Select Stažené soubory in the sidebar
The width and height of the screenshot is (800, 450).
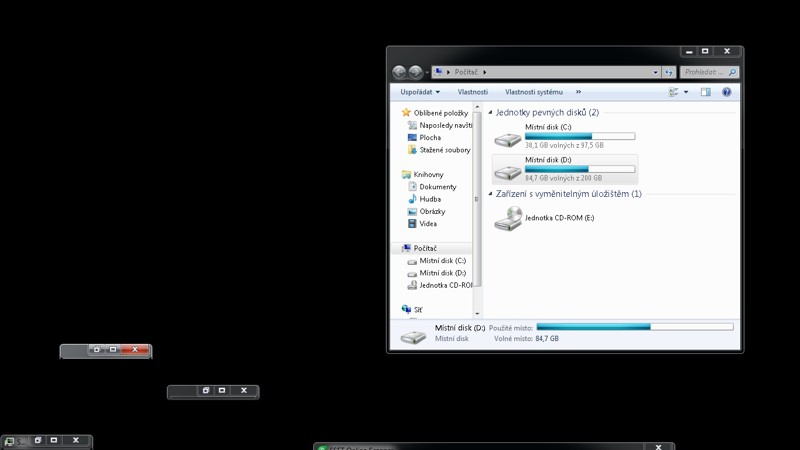coord(444,150)
